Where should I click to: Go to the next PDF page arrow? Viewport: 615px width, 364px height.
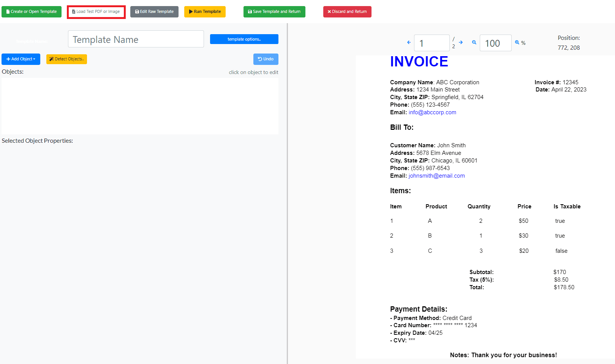pos(461,43)
